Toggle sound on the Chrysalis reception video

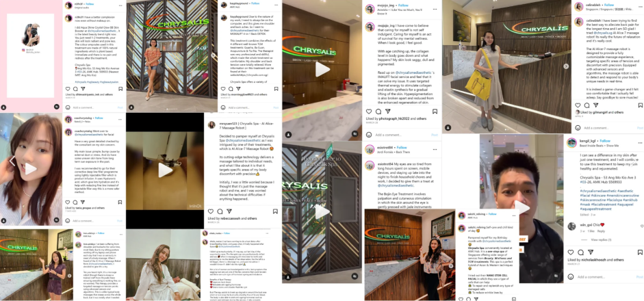pos(355,134)
